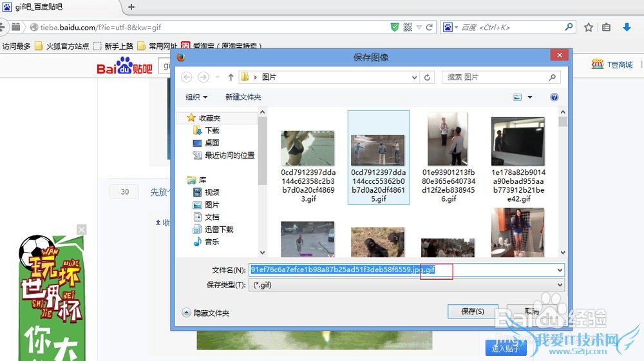Reload the page with the browser refresh icon
Image resolution: width=644 pixels, height=361 pixels.
(429, 27)
